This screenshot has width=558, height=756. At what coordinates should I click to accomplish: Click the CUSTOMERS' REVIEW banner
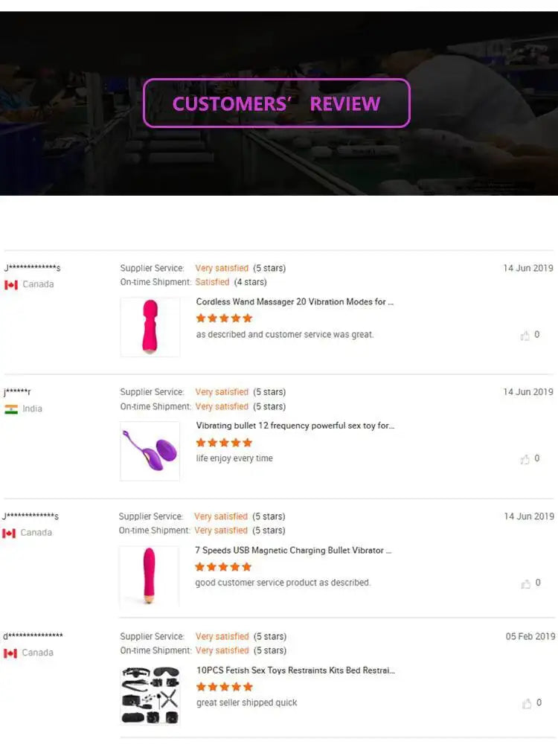276,103
